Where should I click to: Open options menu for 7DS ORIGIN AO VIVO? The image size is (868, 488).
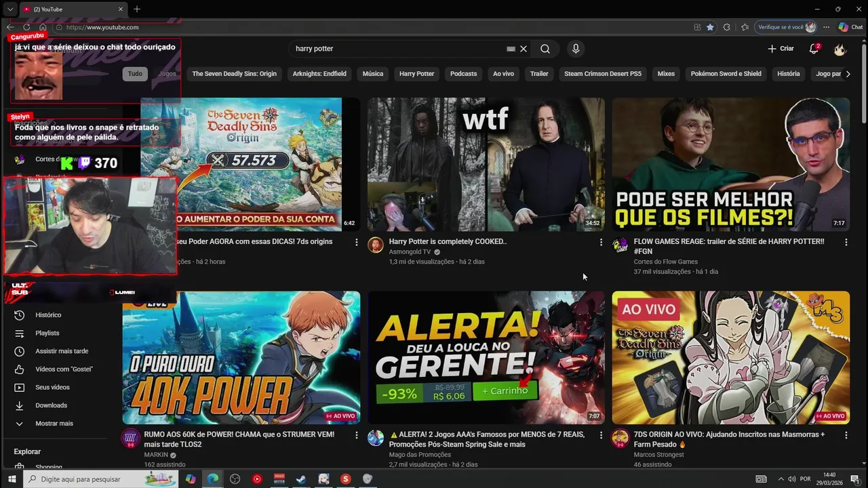tap(846, 434)
